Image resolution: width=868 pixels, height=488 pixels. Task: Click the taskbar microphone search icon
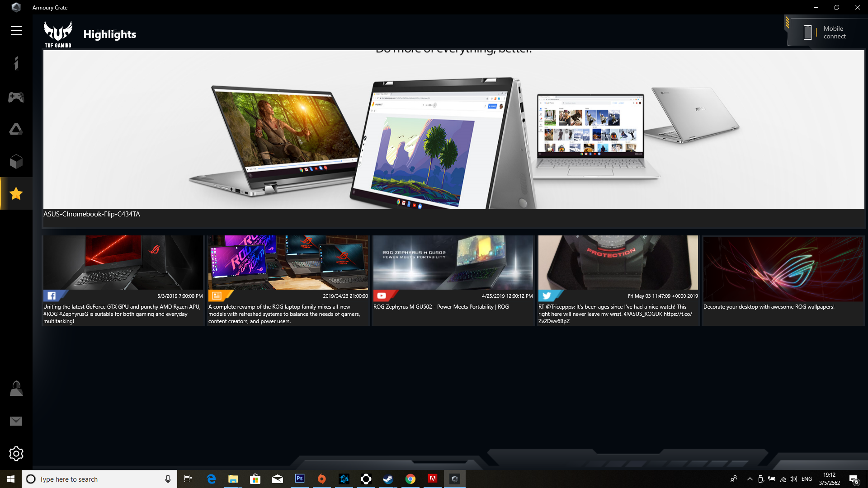[168, 479]
